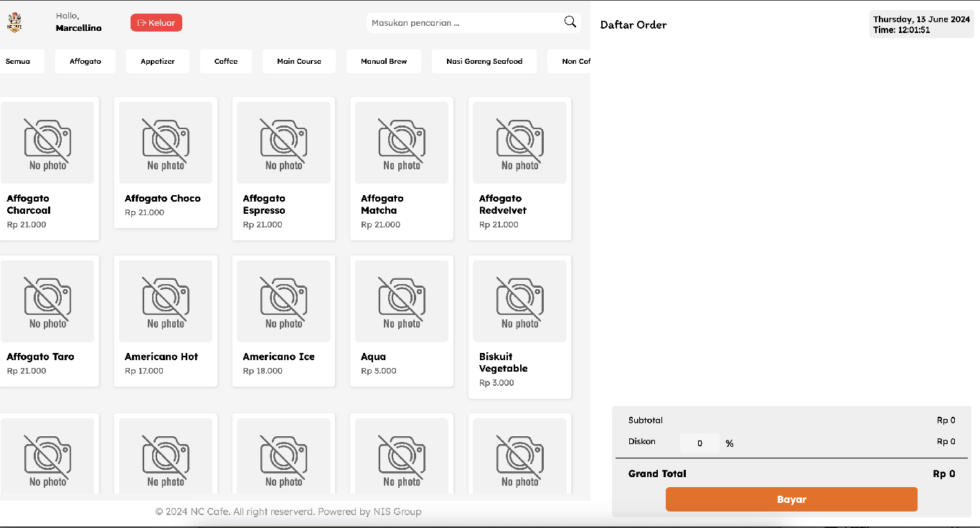The width and height of the screenshot is (980, 528).
Task: Select the Main Course tab
Action: 299,62
